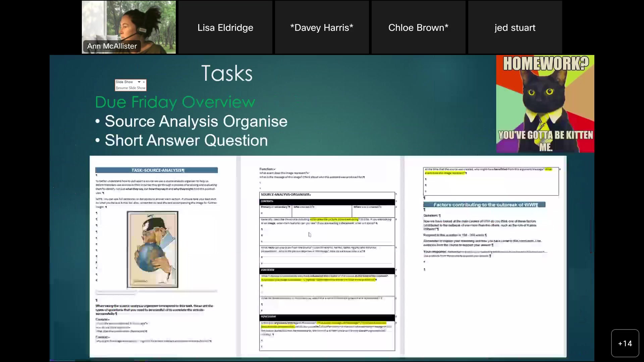Select the Due Friday Overview heading
644x362 pixels.
(174, 102)
